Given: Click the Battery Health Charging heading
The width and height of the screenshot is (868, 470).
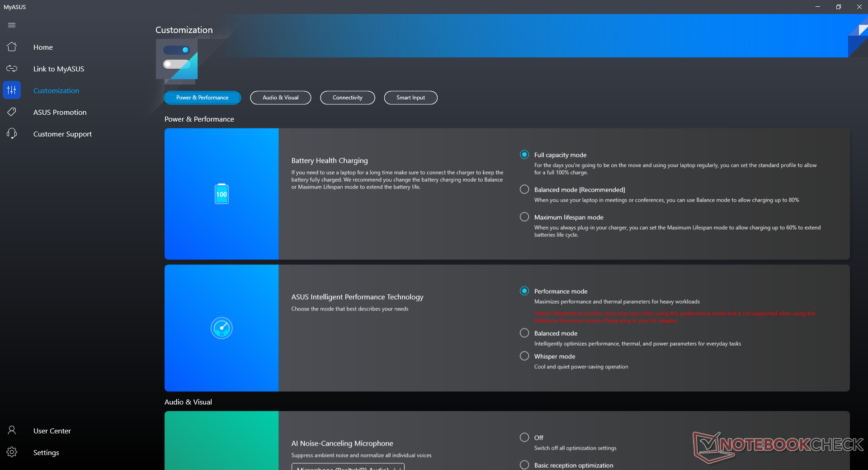Looking at the screenshot, I should pyautogui.click(x=330, y=160).
